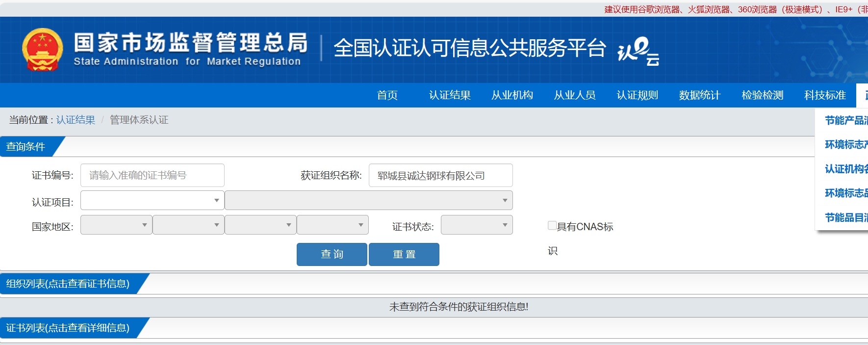The image size is (868, 345).
Task: Open the first 国家地区 dropdown
Action: [x=116, y=225]
